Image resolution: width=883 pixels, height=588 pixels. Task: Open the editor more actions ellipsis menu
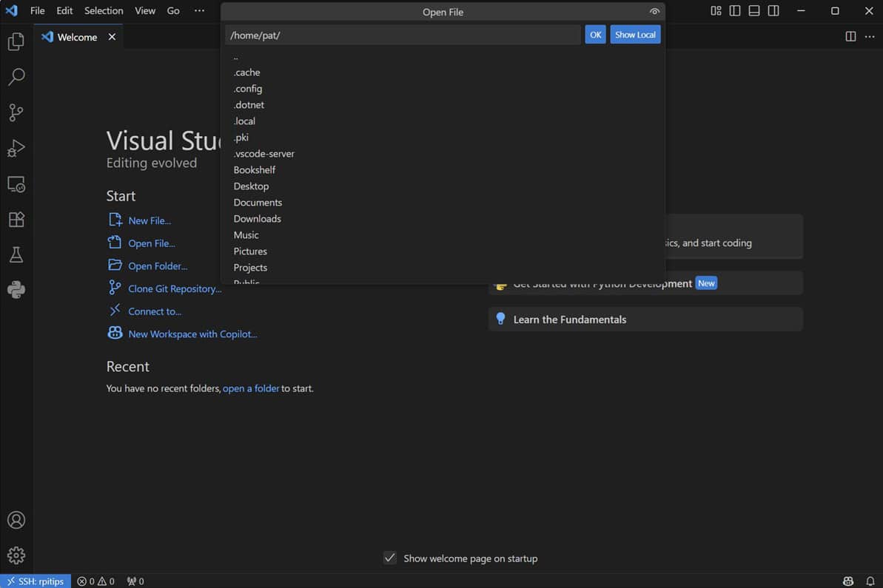tap(870, 36)
